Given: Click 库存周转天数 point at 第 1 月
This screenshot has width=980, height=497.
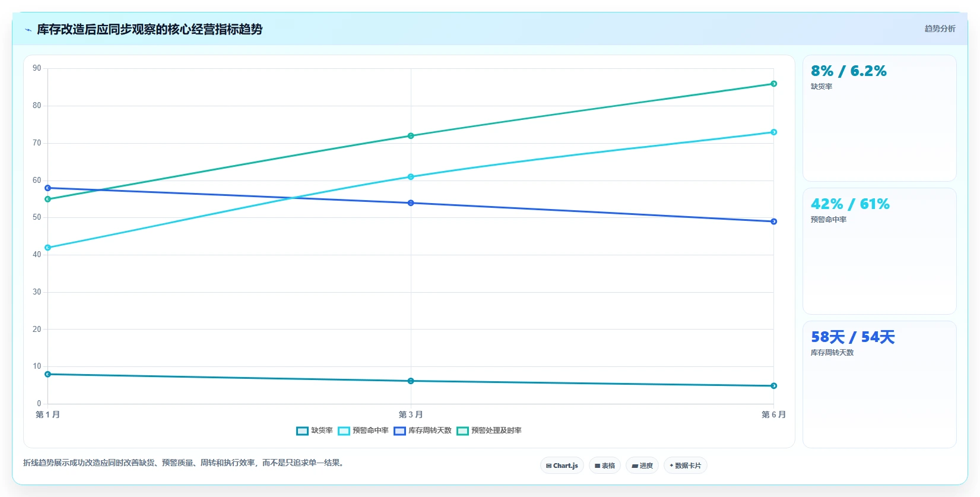Looking at the screenshot, I should click(x=48, y=188).
